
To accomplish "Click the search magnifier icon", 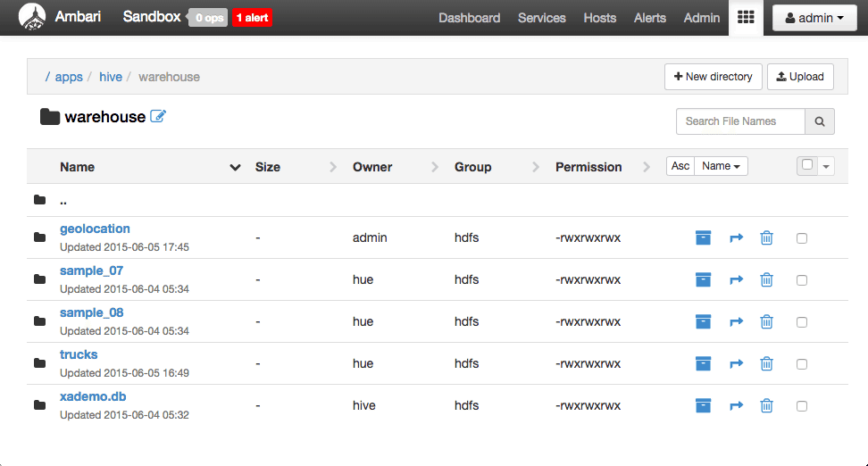I will (x=820, y=121).
